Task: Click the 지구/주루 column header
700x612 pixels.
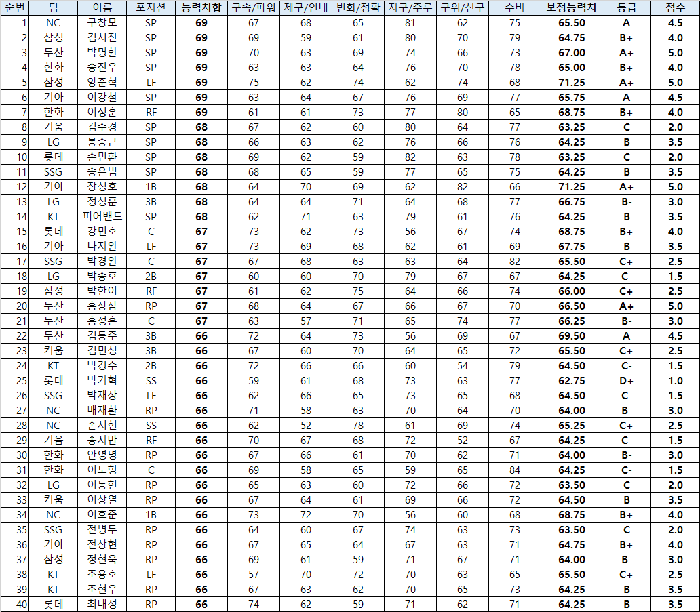Action: (x=410, y=7)
